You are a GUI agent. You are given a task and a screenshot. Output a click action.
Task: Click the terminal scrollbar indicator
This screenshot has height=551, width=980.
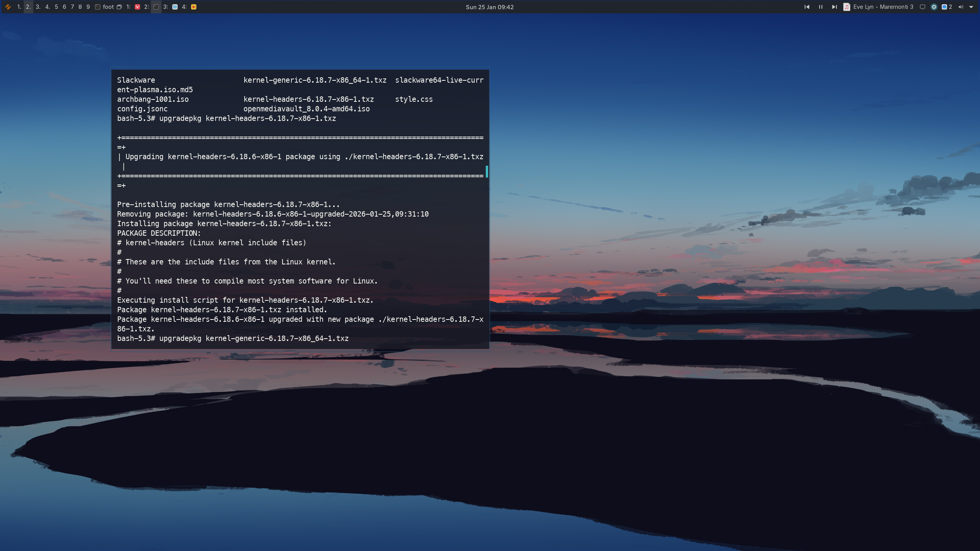(487, 171)
